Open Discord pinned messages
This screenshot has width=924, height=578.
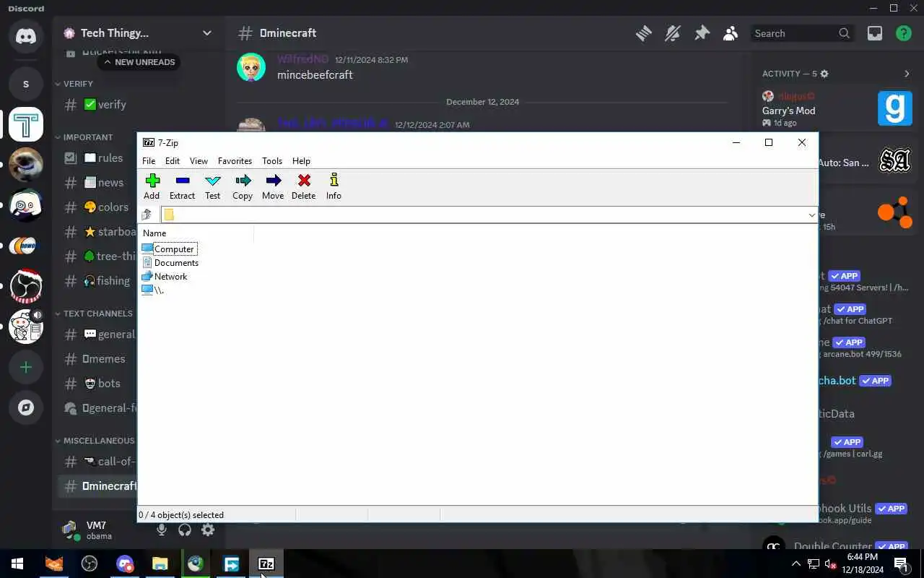702,33
